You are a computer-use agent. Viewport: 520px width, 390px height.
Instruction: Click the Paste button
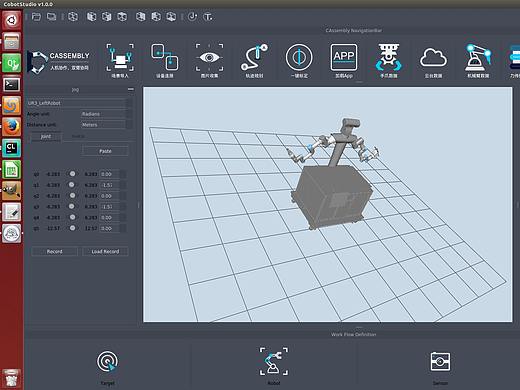tap(105, 151)
